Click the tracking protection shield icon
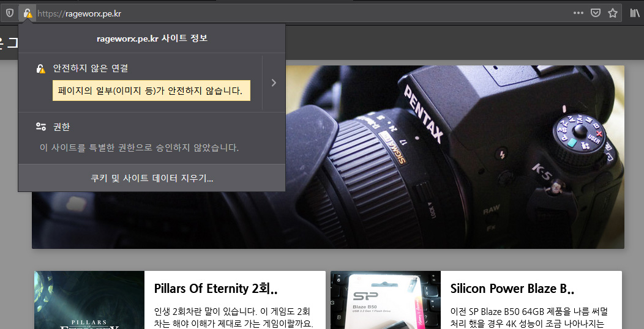 coord(9,13)
